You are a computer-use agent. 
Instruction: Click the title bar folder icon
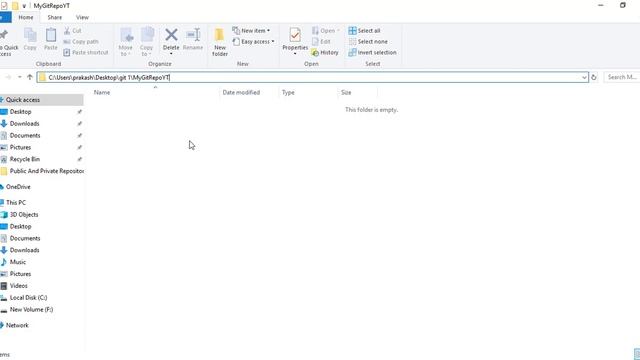(15, 6)
